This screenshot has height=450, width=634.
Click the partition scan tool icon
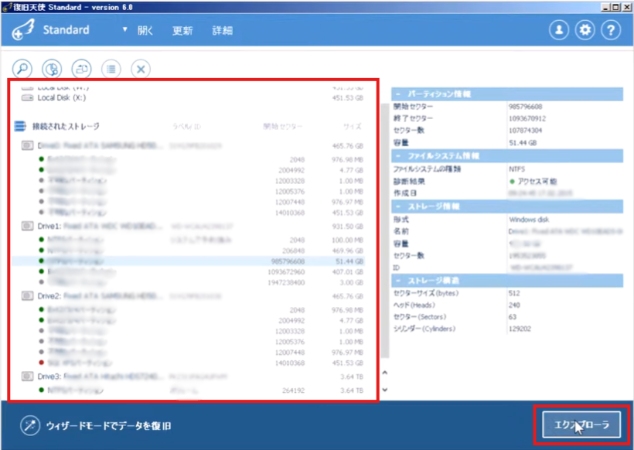pyautogui.click(x=52, y=69)
